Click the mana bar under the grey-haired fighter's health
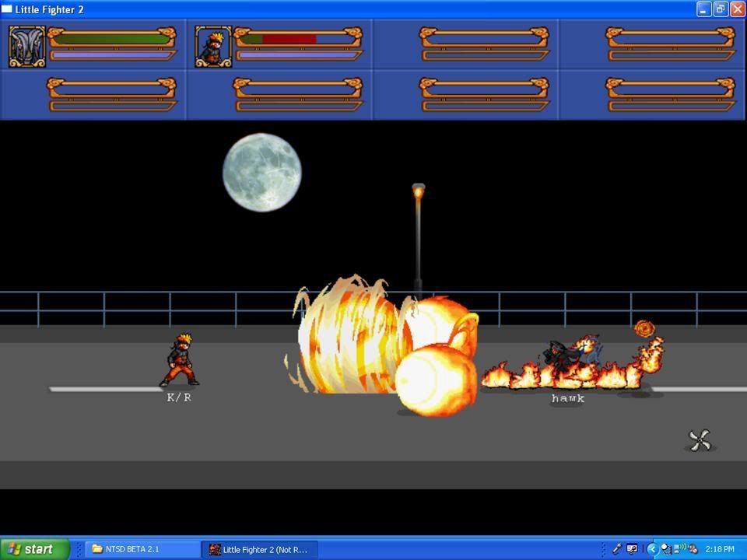 click(112, 56)
